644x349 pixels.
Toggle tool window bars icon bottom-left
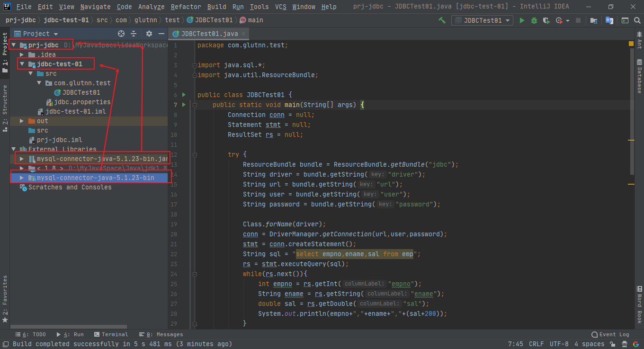tap(5, 344)
